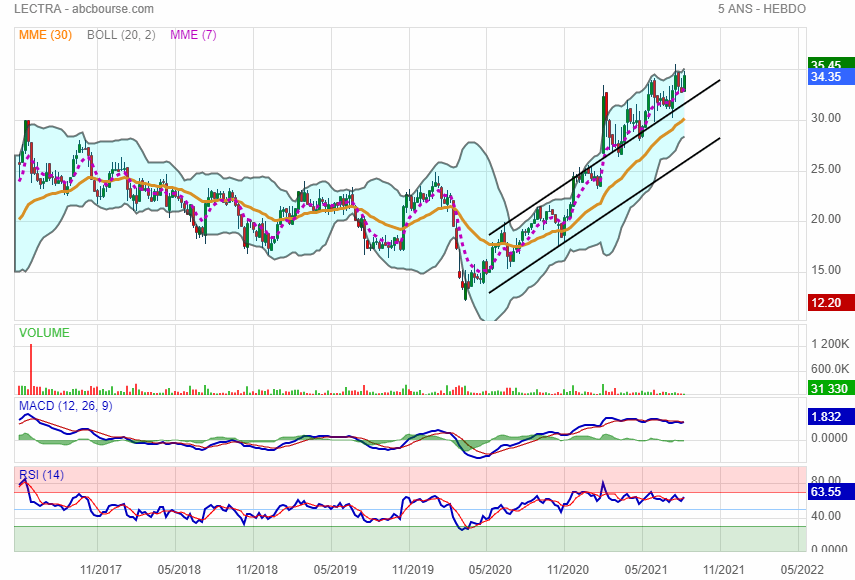
Task: Select the MME (7) indicator legend
Action: tap(193, 35)
